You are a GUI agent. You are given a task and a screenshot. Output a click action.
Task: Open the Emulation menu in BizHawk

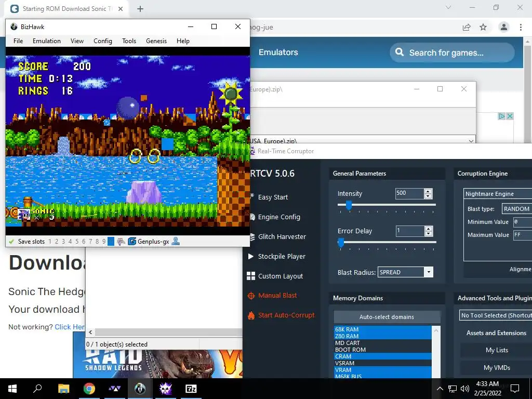pos(47,41)
